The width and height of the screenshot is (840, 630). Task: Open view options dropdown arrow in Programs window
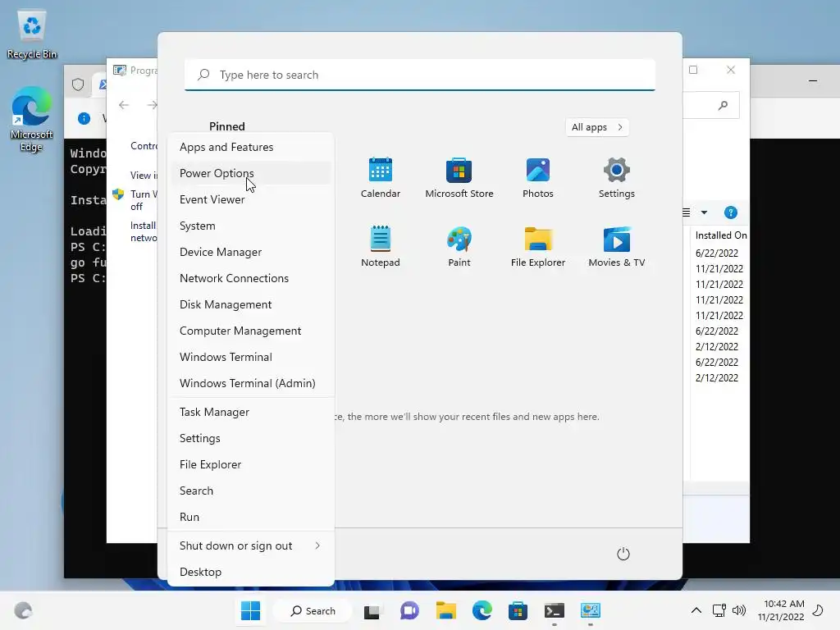tap(704, 212)
